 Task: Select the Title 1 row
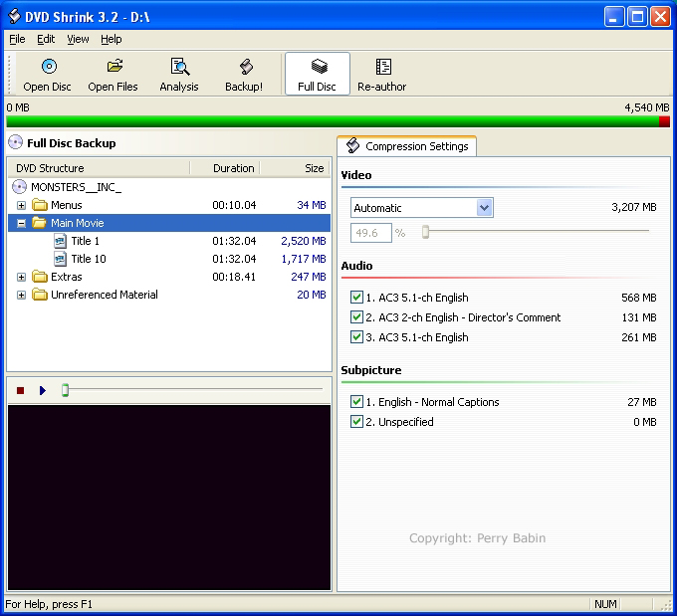click(x=169, y=241)
